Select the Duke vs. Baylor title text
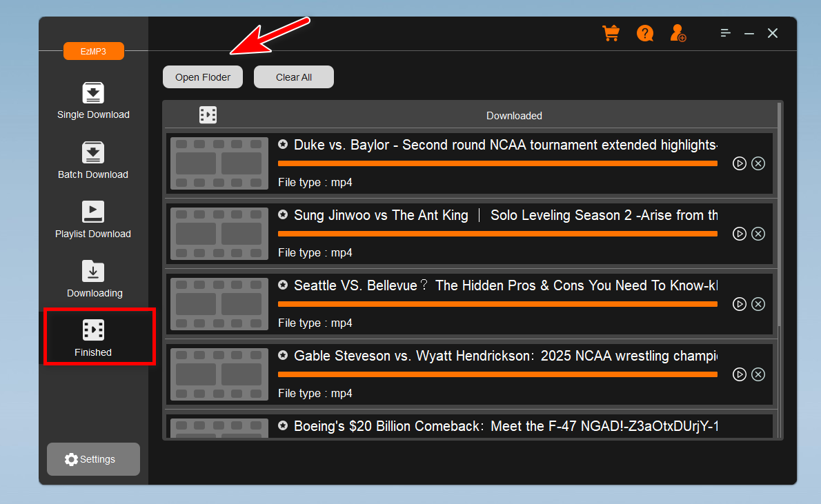The width and height of the screenshot is (821, 504). click(x=506, y=145)
